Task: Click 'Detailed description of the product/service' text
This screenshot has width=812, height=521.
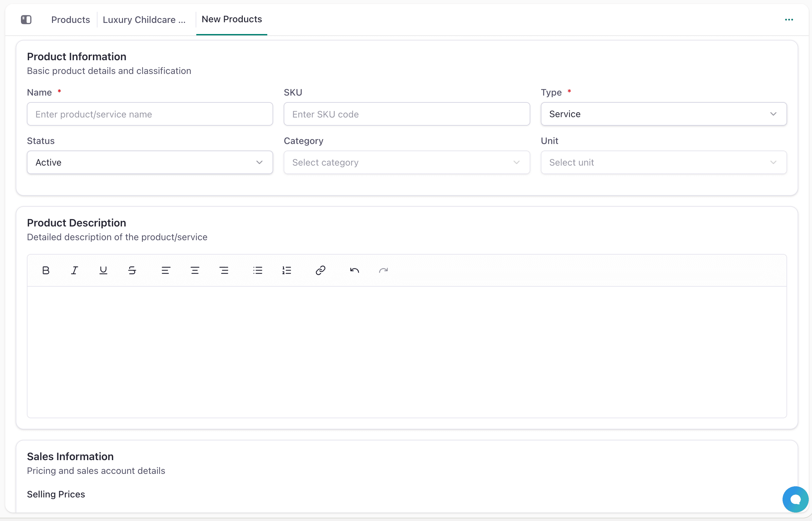Action: tap(117, 237)
